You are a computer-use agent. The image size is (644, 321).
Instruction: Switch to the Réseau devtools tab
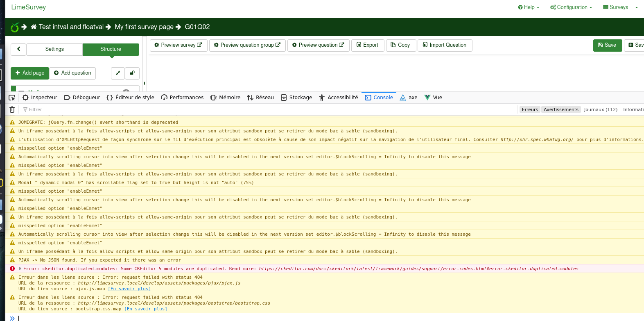tap(260, 98)
